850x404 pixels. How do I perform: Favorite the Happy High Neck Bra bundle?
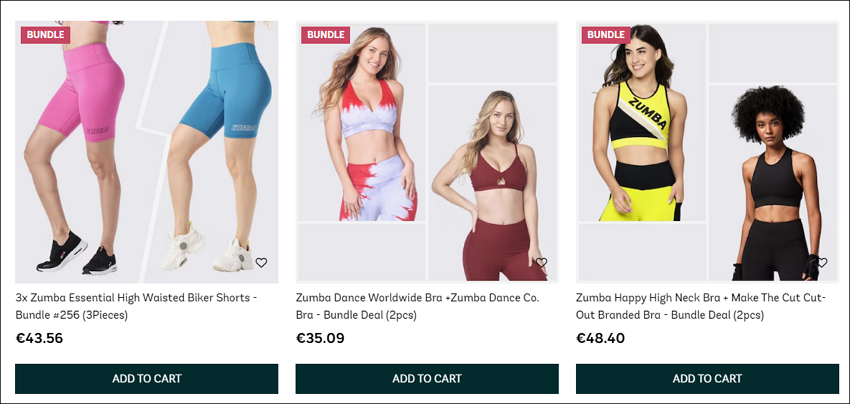pos(822,262)
